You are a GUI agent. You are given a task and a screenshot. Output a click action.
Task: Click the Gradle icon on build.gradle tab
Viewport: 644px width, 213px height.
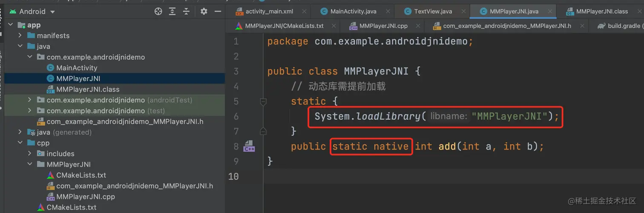click(601, 26)
